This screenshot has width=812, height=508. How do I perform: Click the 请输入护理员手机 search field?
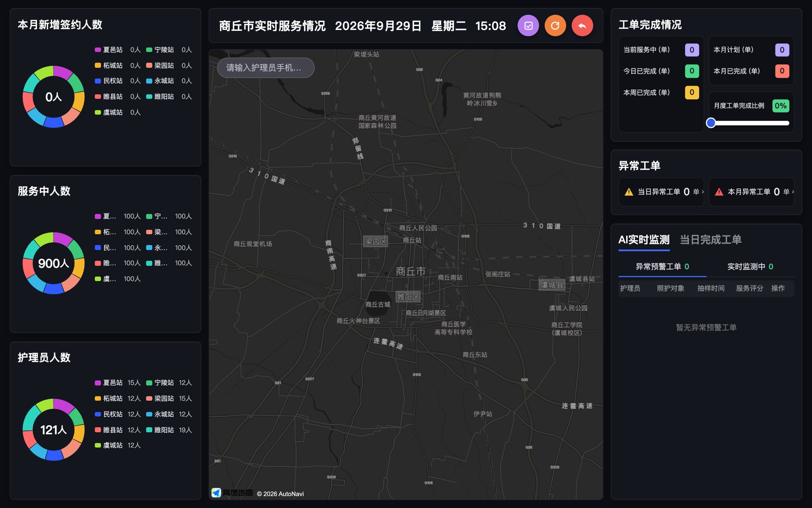pyautogui.click(x=266, y=68)
